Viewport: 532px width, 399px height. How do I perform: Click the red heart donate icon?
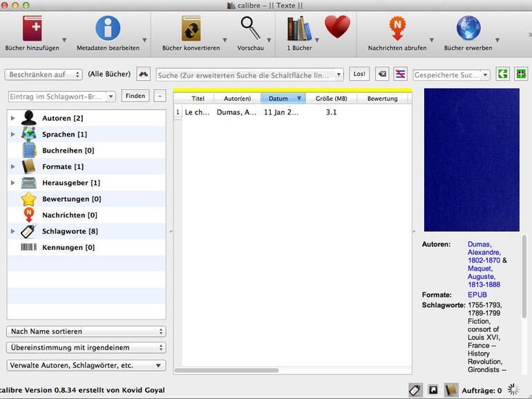tap(337, 28)
